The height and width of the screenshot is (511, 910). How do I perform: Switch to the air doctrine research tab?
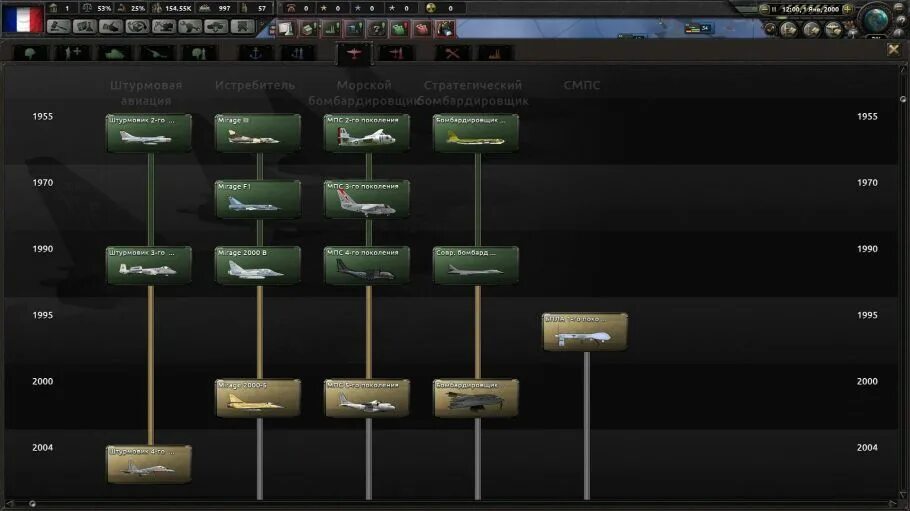pos(396,53)
